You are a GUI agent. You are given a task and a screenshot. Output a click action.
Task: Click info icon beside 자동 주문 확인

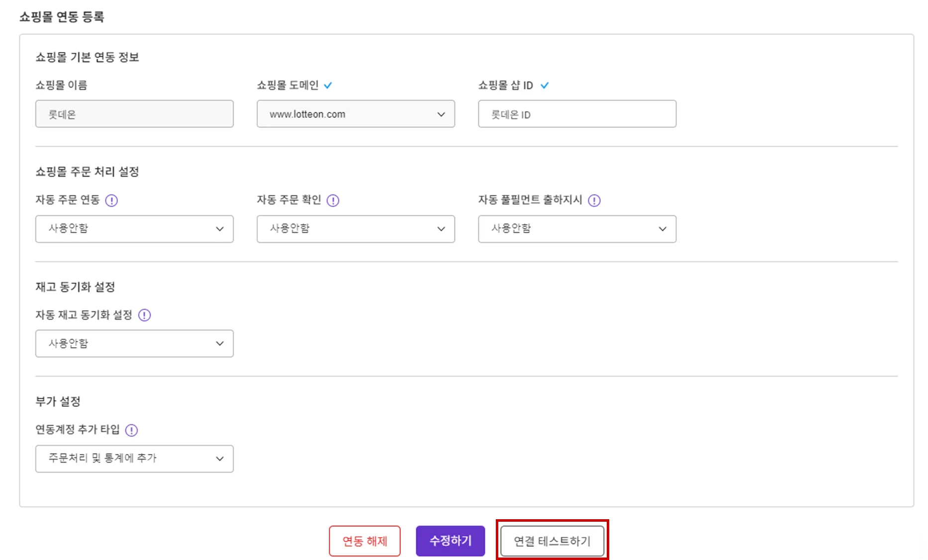[333, 200]
